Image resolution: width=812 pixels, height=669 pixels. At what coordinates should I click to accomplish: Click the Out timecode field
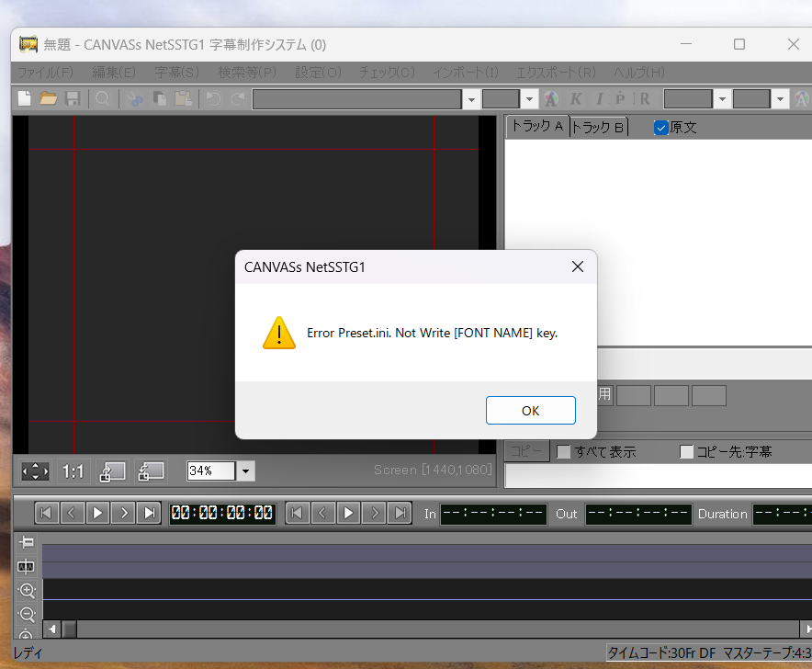tap(638, 514)
